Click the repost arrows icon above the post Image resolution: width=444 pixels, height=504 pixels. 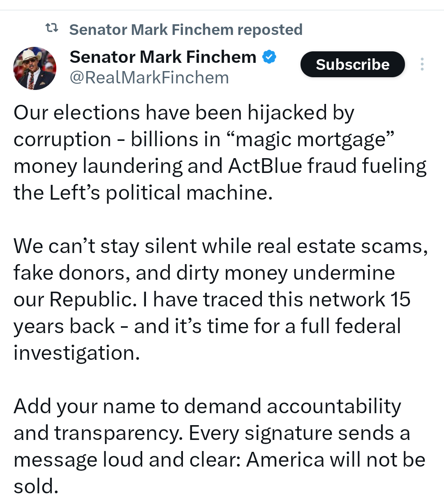(51, 29)
